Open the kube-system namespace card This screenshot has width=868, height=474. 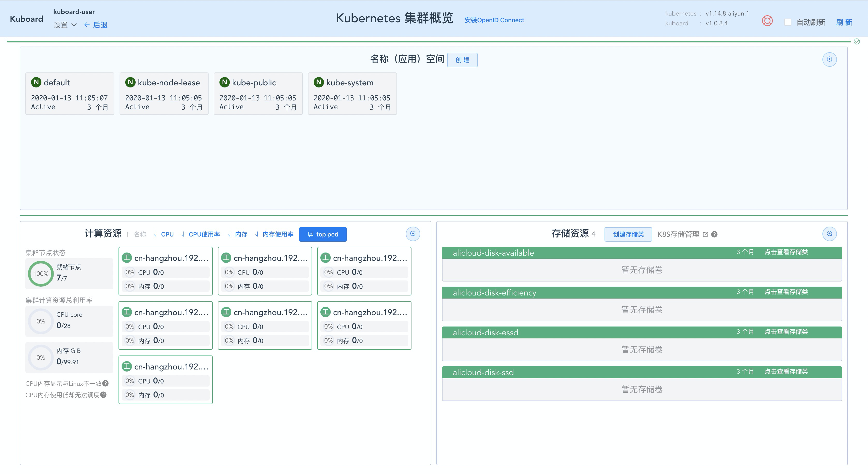click(x=352, y=94)
